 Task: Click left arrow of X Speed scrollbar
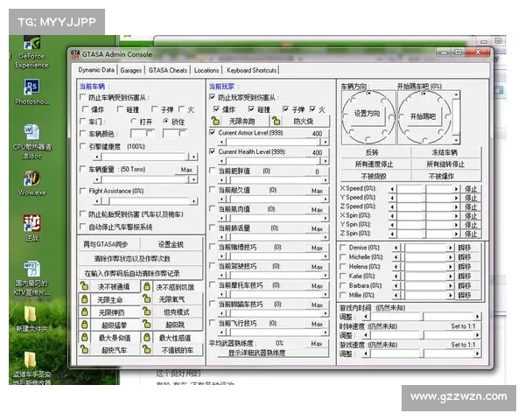coord(392,189)
